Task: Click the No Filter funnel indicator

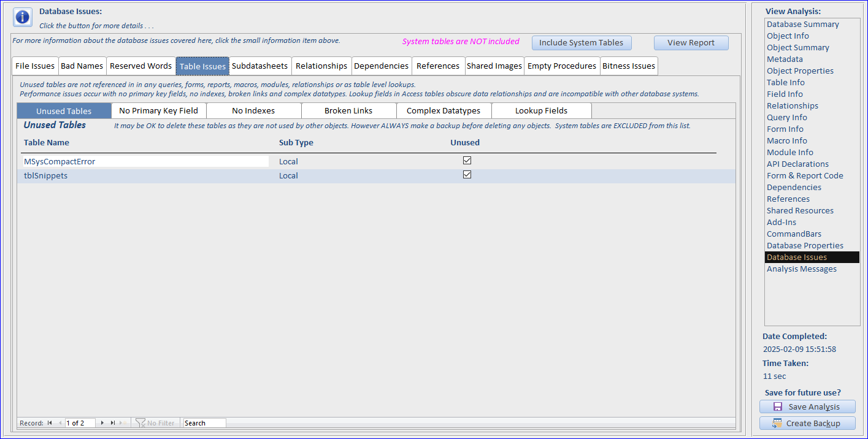Action: pyautogui.click(x=155, y=423)
